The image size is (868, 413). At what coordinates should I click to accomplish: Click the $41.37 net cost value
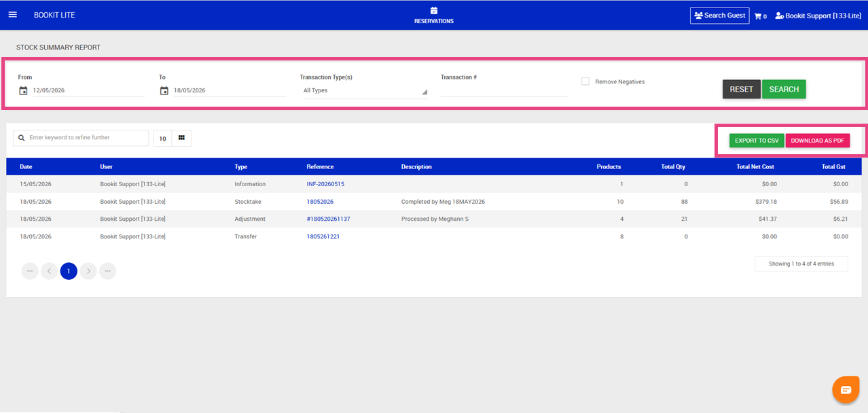[x=767, y=219]
